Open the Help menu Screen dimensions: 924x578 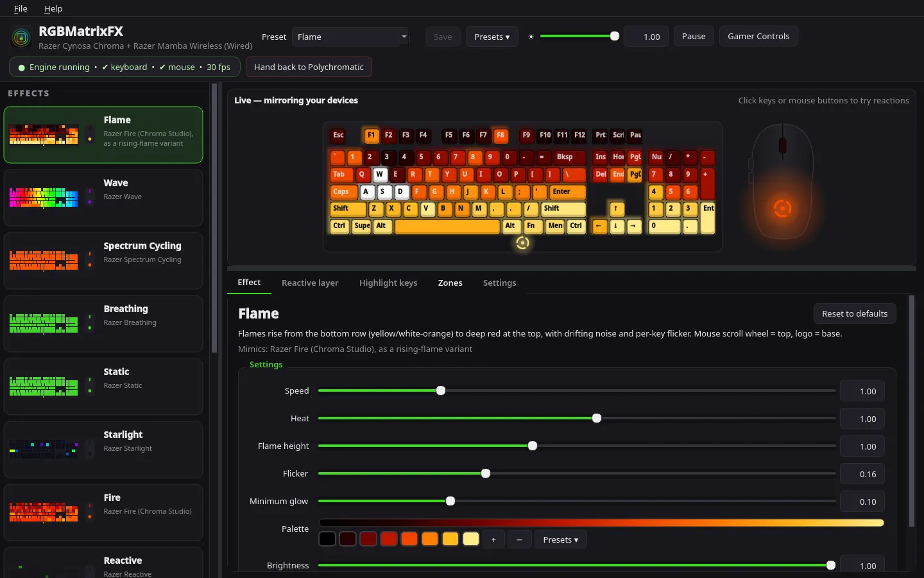point(53,8)
